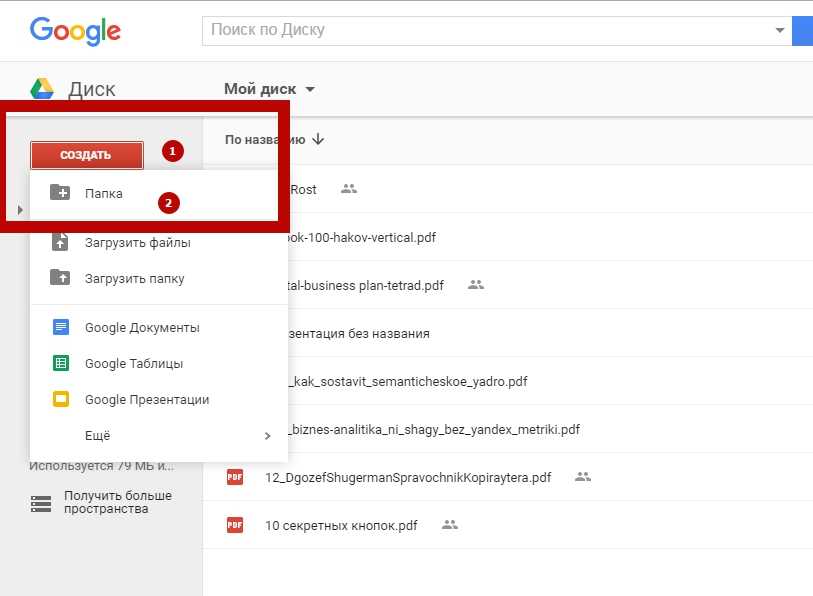Click the blue search button
Screen dimensions: 813x596
802,31
